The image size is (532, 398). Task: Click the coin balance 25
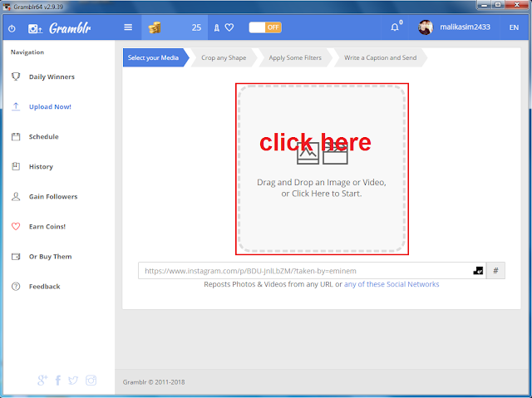196,27
